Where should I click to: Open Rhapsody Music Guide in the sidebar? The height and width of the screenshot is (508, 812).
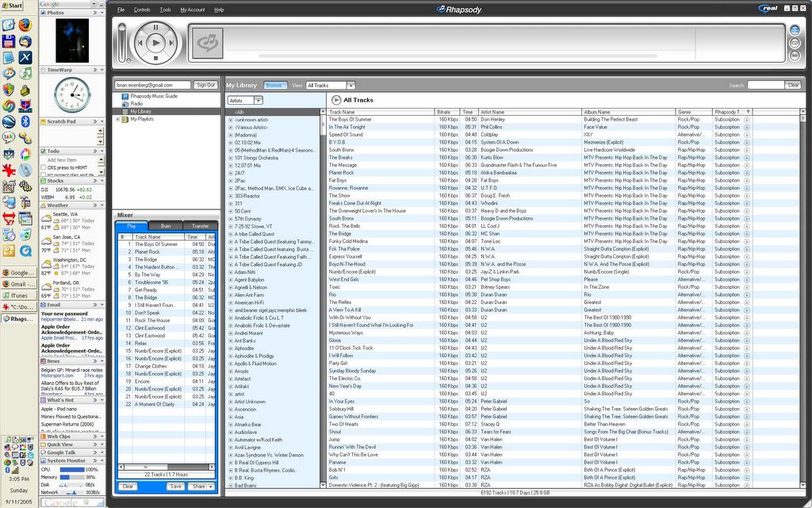(154, 96)
